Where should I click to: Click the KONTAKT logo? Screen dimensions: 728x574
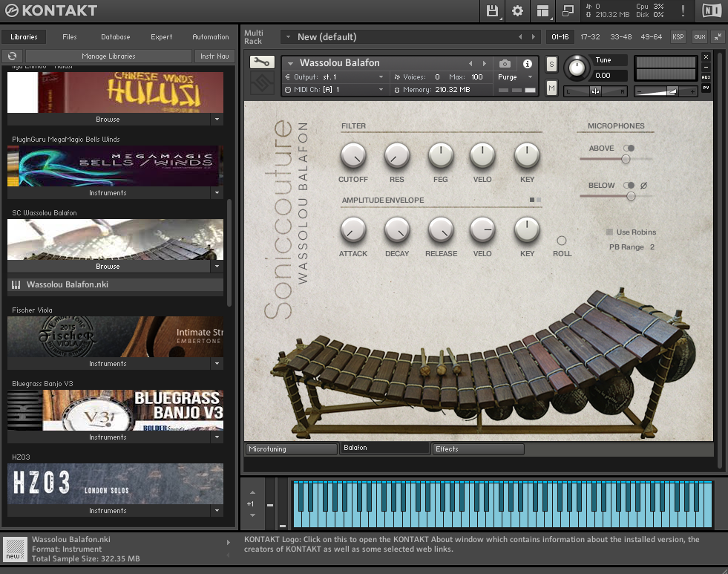(51, 10)
